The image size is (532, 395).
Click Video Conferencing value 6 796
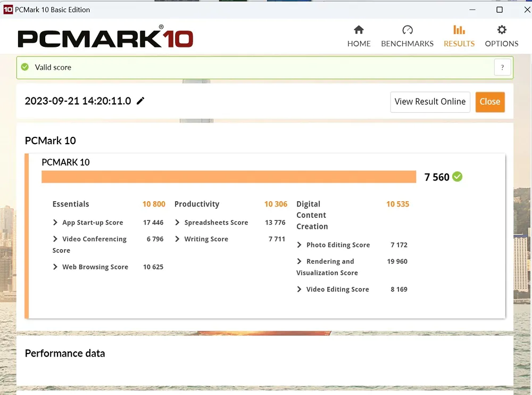[x=155, y=239]
